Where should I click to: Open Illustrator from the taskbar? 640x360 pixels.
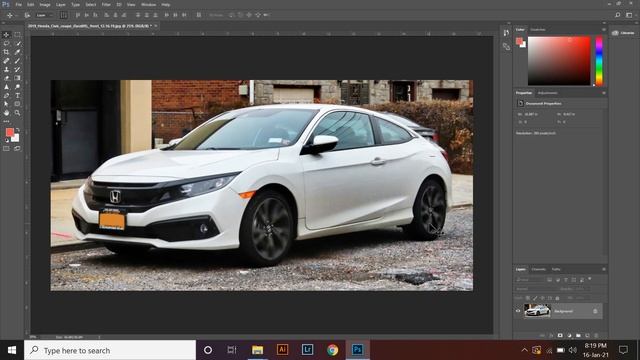pos(282,350)
